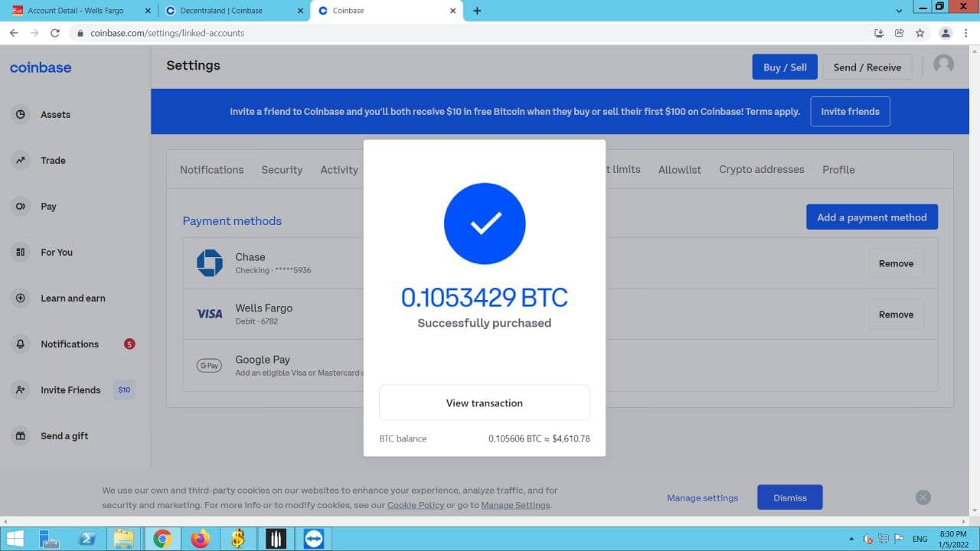Open Chrome profile icon in toolbar
This screenshot has width=980, height=551.
pyautogui.click(x=946, y=33)
